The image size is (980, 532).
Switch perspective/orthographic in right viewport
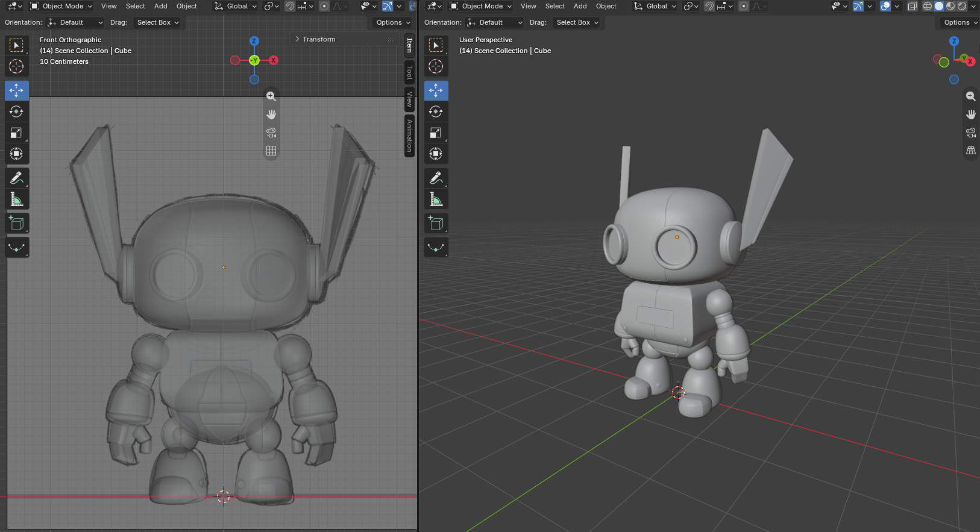[970, 151]
